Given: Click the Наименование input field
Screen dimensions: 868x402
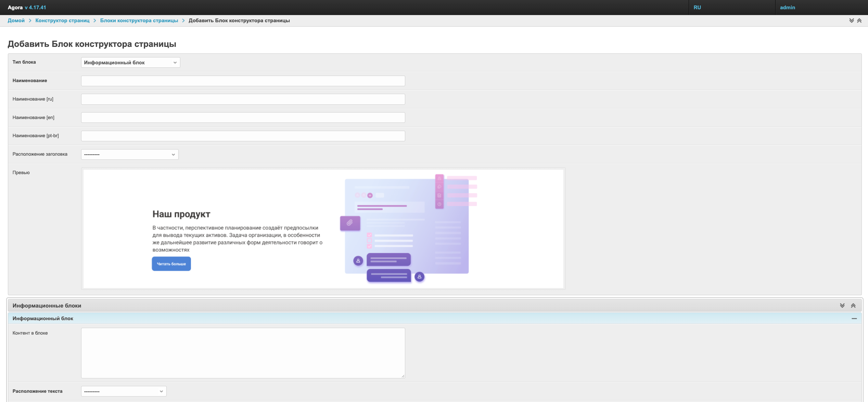Looking at the screenshot, I should [x=243, y=81].
